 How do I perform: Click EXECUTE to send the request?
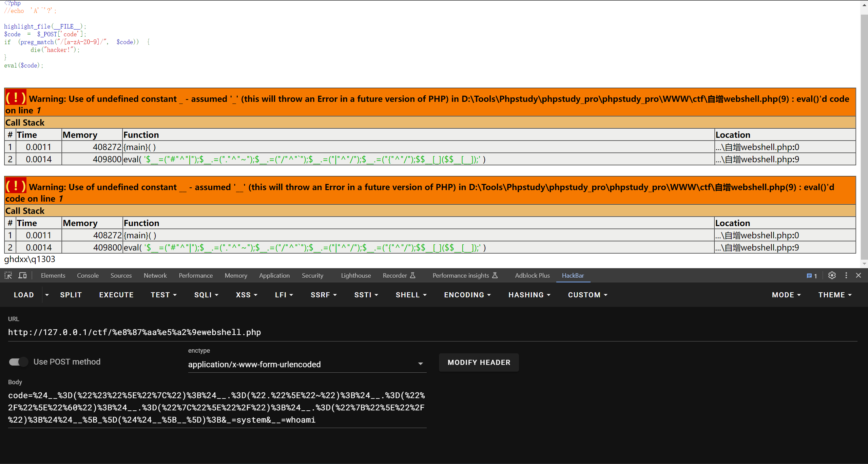pyautogui.click(x=116, y=295)
